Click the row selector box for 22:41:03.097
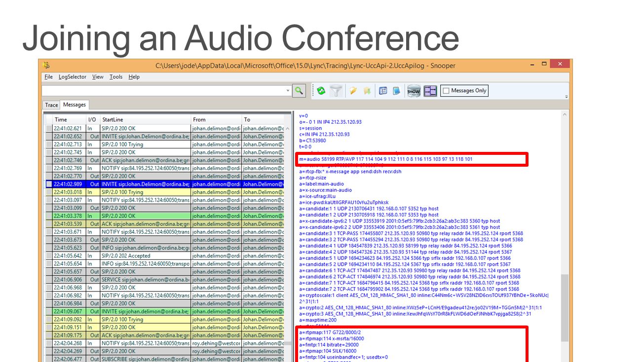The image size is (644, 362). pos(49,200)
